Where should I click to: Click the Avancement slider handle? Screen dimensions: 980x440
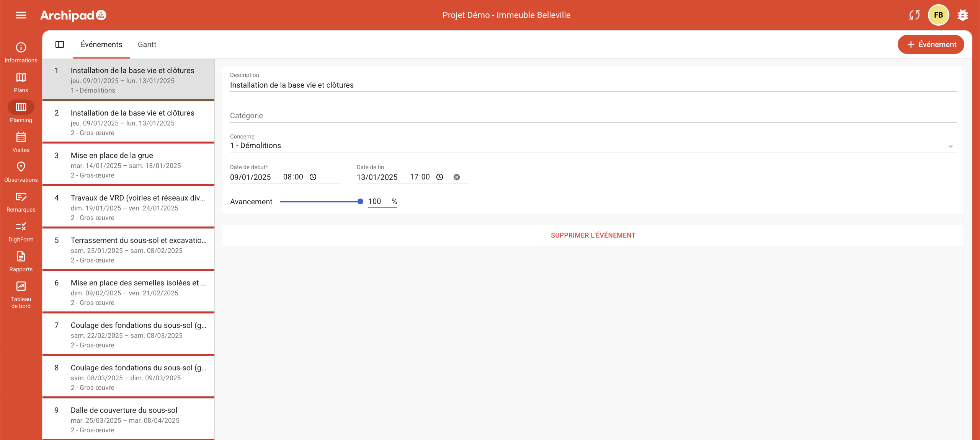[x=360, y=202]
